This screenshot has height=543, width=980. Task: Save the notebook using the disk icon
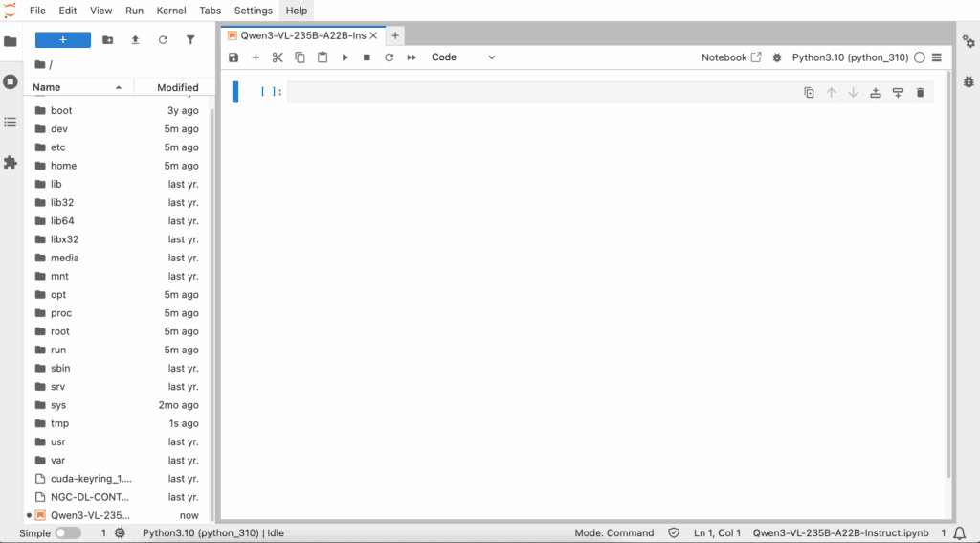point(234,57)
